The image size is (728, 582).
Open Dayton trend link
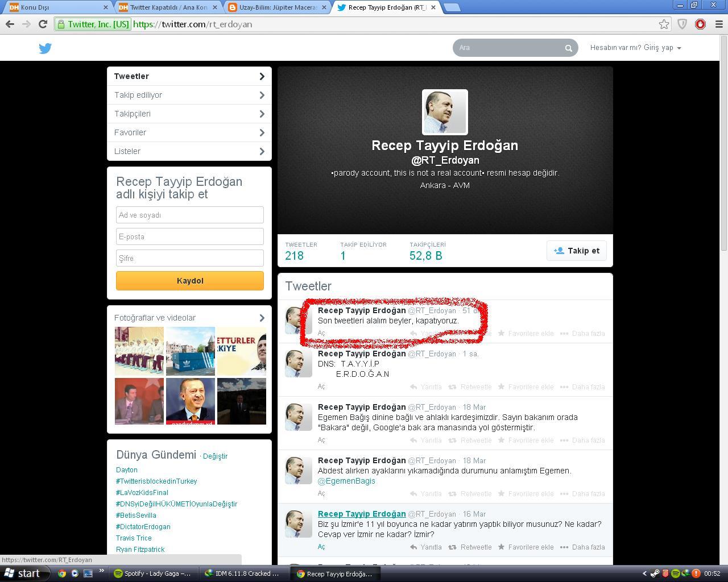click(127, 470)
